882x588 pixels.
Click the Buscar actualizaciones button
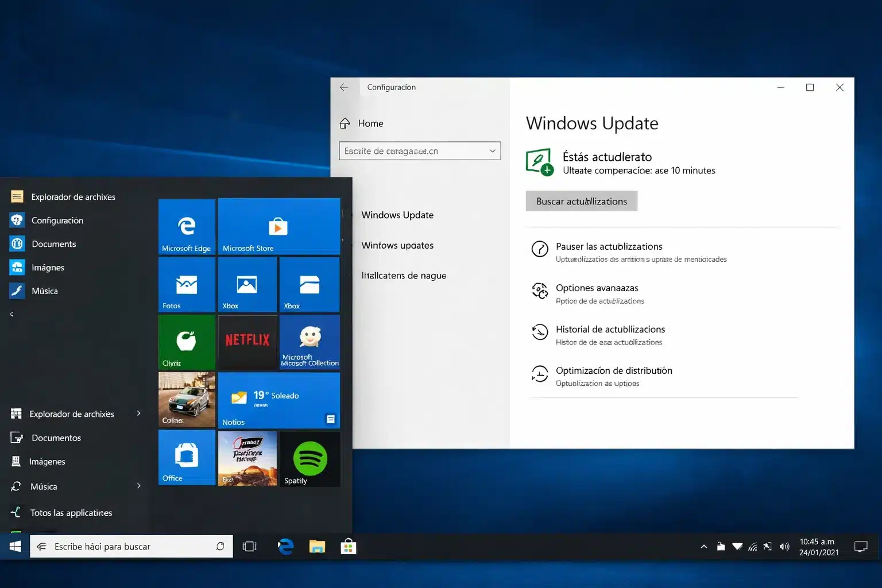coord(581,201)
